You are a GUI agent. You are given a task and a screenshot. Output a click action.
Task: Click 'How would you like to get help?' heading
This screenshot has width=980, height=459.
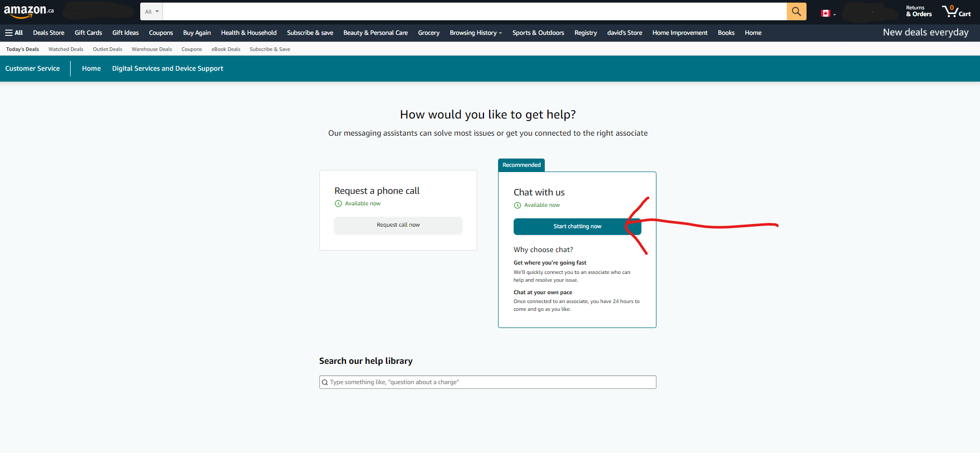point(488,114)
